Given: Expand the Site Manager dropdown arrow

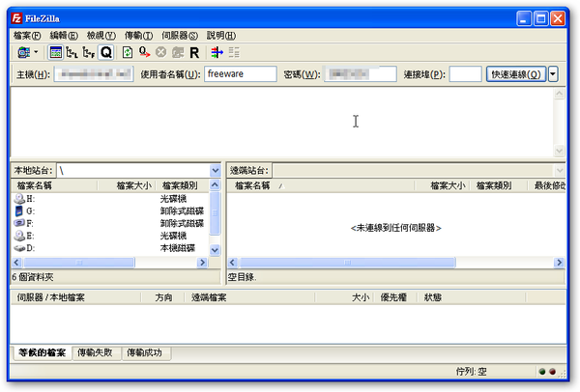Looking at the screenshot, I should click(x=36, y=52).
